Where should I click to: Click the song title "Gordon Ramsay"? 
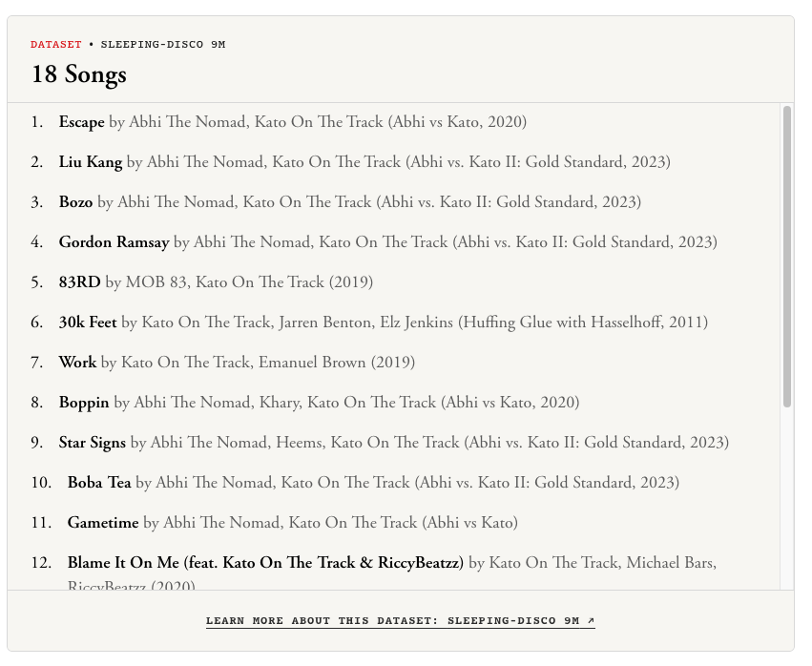click(x=114, y=242)
